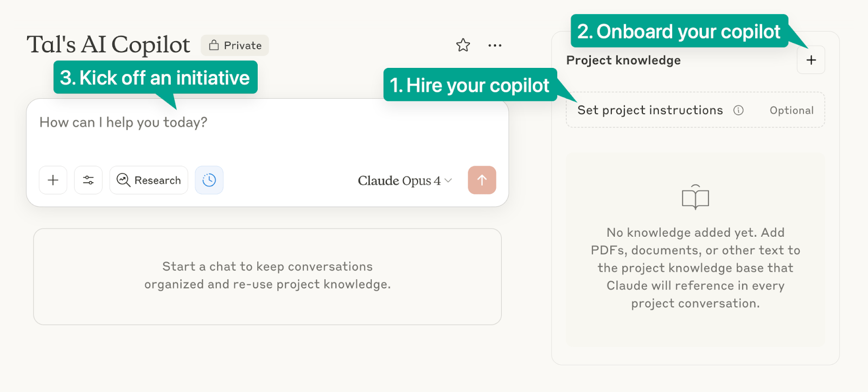
Task: Click the open book knowledge icon
Action: 695,197
